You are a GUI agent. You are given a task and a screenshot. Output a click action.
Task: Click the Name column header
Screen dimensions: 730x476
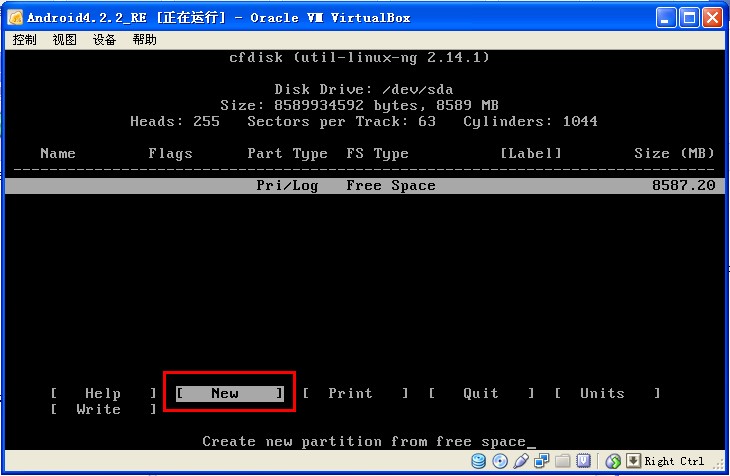pyautogui.click(x=58, y=153)
